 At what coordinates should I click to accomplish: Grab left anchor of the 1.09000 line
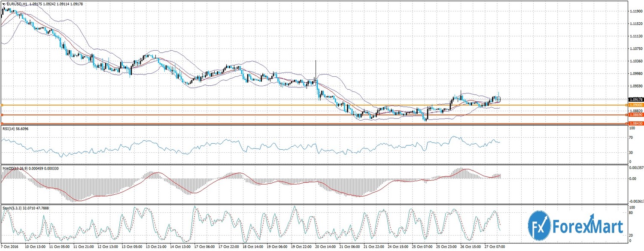point(2,105)
